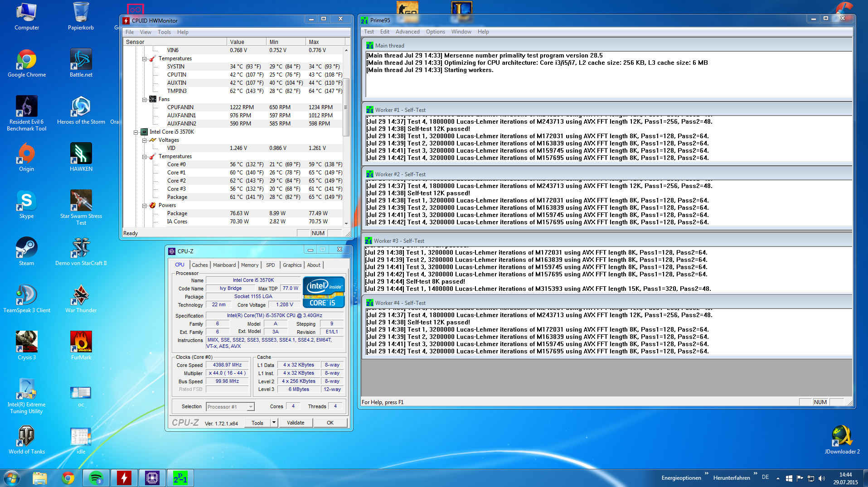Click the volume icon in system tray
Screen dimensions: 868x487
[x=821, y=478]
